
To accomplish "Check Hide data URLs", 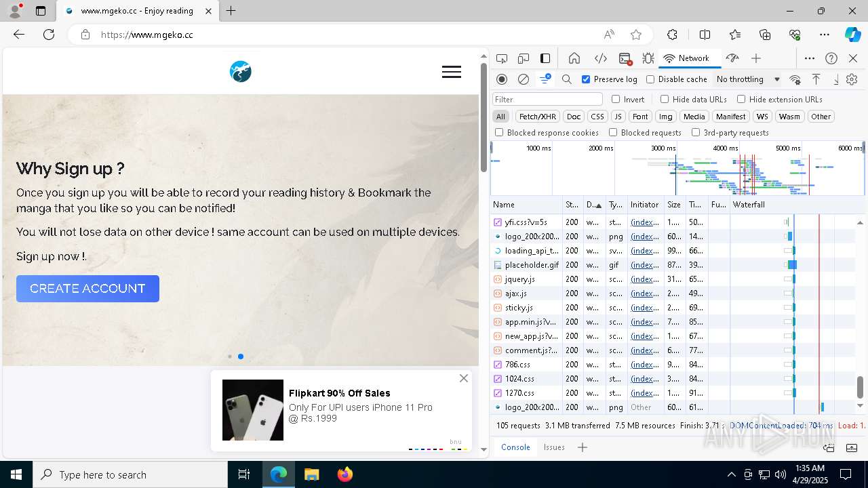I will point(665,99).
